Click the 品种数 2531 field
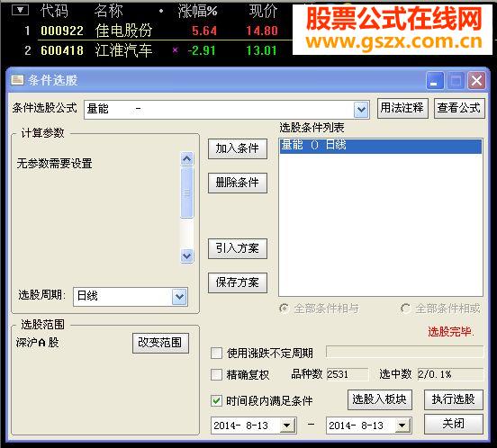 coord(347,374)
